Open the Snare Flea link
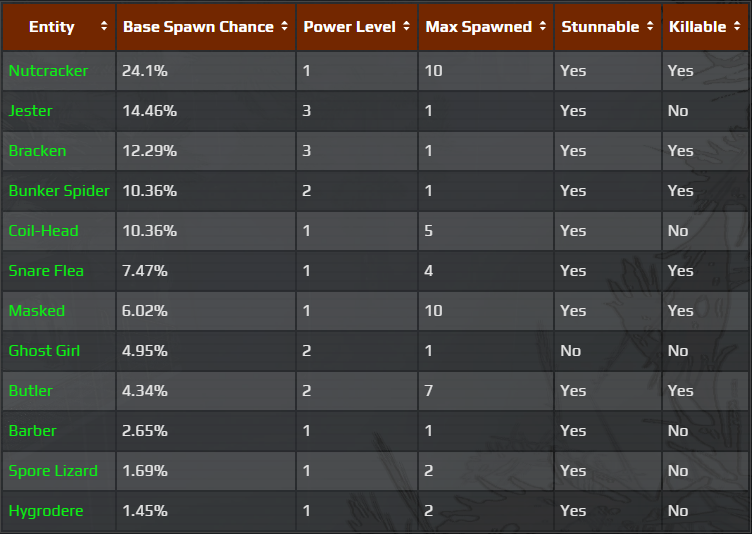 [x=46, y=271]
